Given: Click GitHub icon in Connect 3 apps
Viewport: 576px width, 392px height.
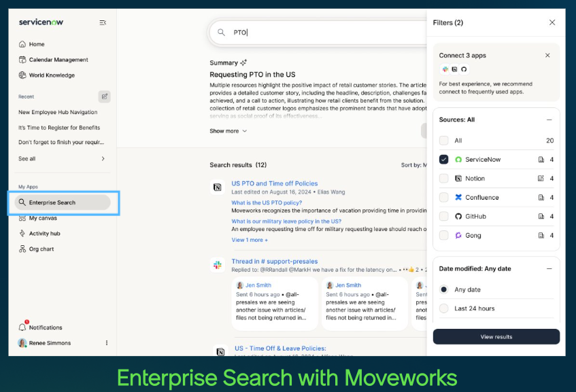Looking at the screenshot, I should [x=464, y=69].
